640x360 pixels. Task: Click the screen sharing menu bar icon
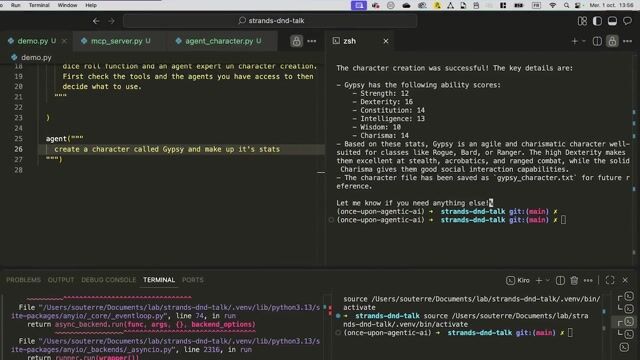coord(359,5)
